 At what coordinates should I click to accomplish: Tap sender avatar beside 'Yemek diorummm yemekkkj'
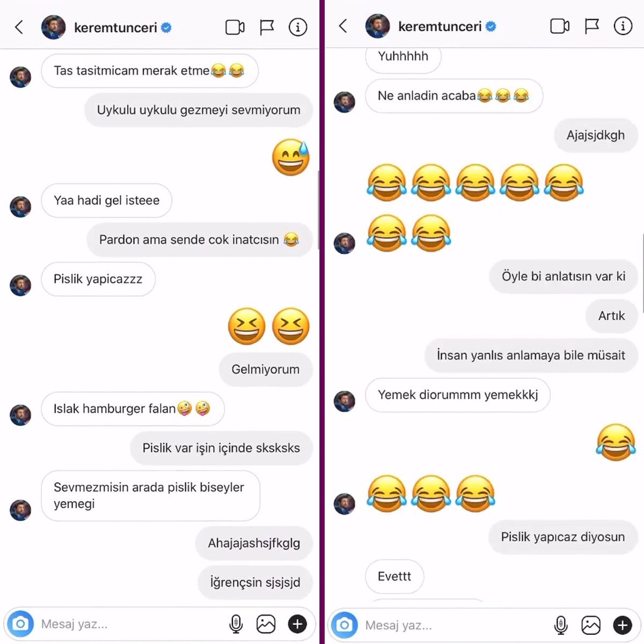point(345,401)
